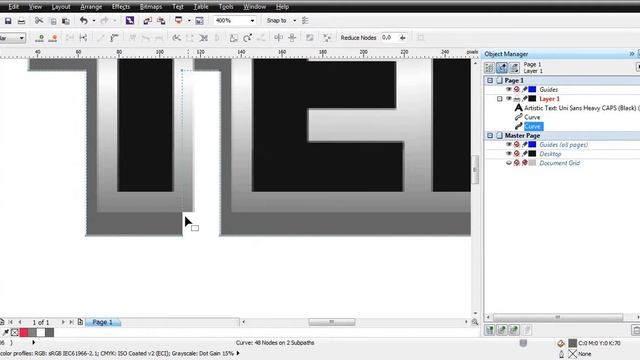
Task: Open the 400% zoom level dropdown
Action: pos(252,20)
